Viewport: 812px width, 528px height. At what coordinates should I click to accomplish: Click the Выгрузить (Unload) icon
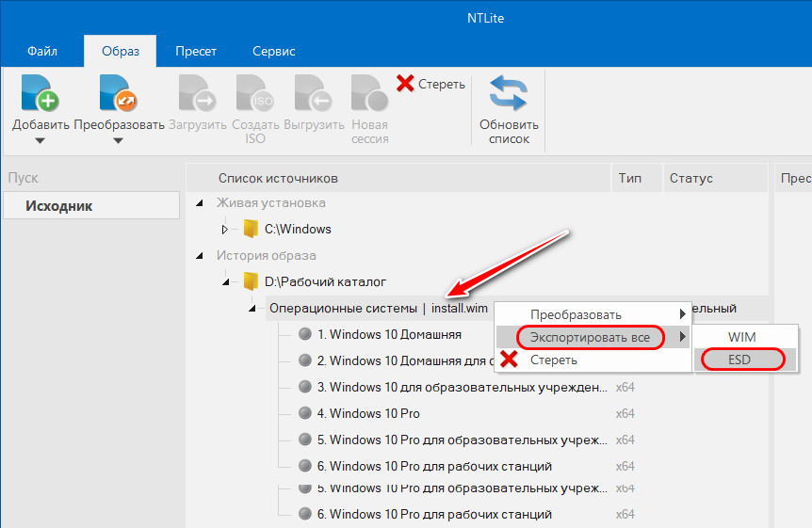pyautogui.click(x=314, y=93)
